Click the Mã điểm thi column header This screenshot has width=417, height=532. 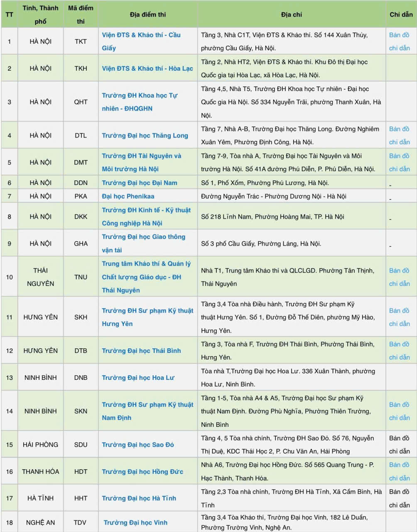pyautogui.click(x=81, y=15)
